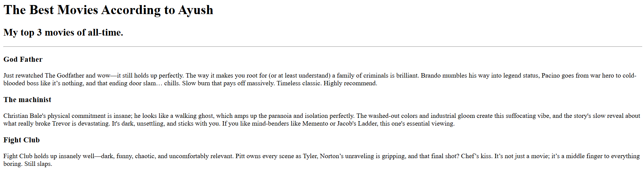Viewport: 644px width, 184px height.
Task: Click the "Timeless classic." phrase
Action: (299, 83)
